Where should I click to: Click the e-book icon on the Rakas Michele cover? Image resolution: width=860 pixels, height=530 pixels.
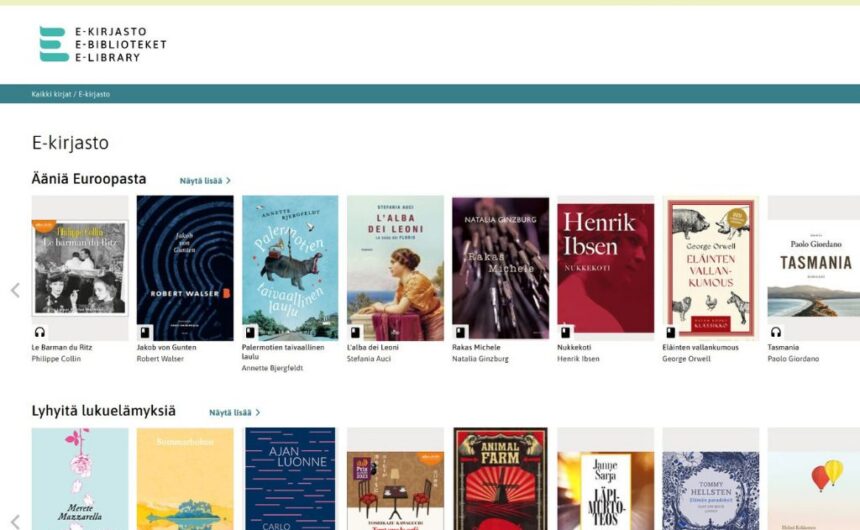460,332
